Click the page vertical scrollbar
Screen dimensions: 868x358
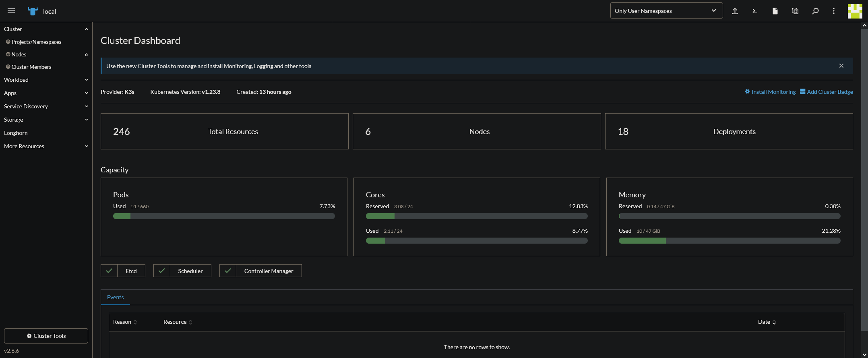(864, 180)
